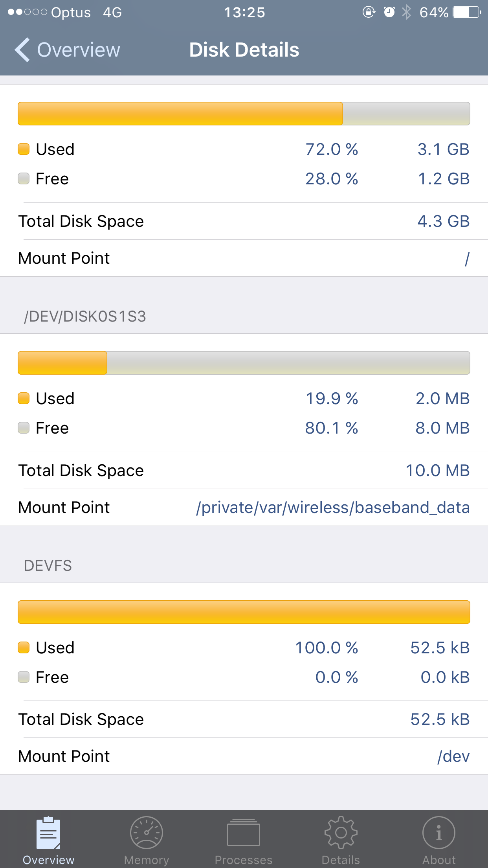Tap the Disk Details title

244,50
